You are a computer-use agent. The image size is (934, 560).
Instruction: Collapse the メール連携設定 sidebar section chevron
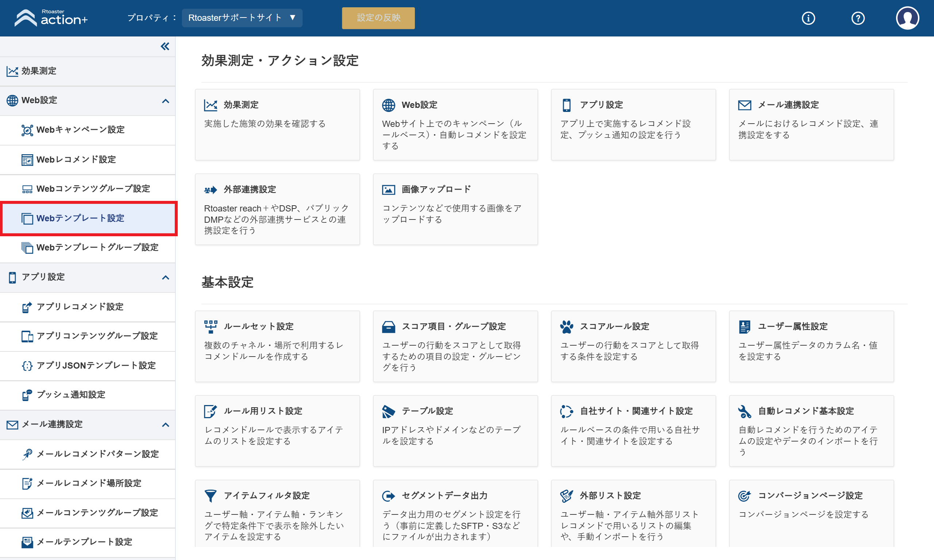pyautogui.click(x=165, y=425)
